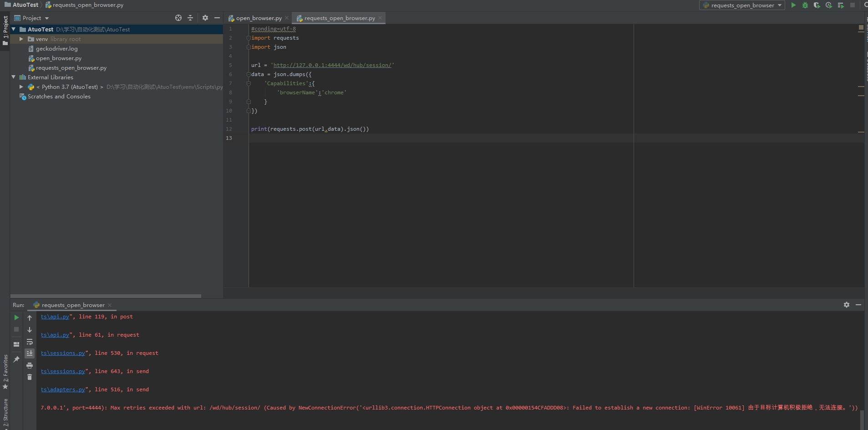868x430 pixels.
Task: Click the Profile run icon in top toolbar
Action: pos(828,5)
